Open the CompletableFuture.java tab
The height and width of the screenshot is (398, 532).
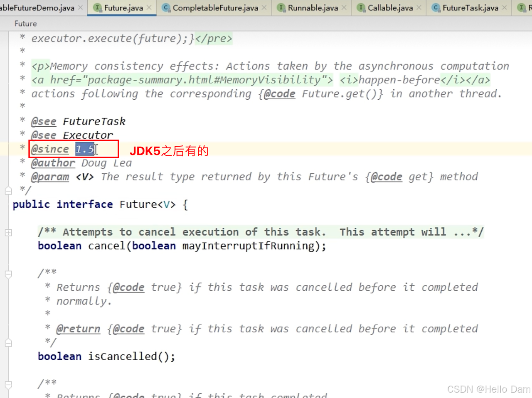click(x=214, y=8)
